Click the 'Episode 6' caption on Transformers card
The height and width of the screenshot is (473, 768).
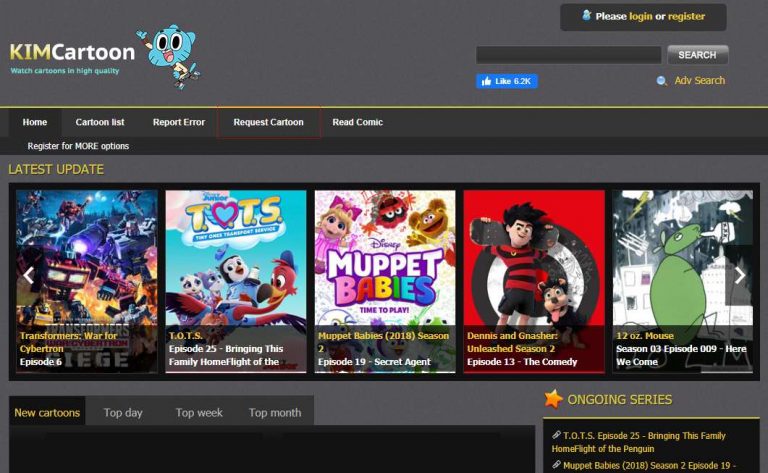(41, 362)
